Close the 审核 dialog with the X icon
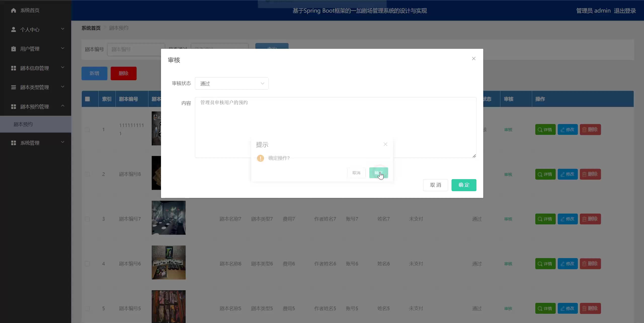This screenshot has width=644, height=323. tap(473, 59)
